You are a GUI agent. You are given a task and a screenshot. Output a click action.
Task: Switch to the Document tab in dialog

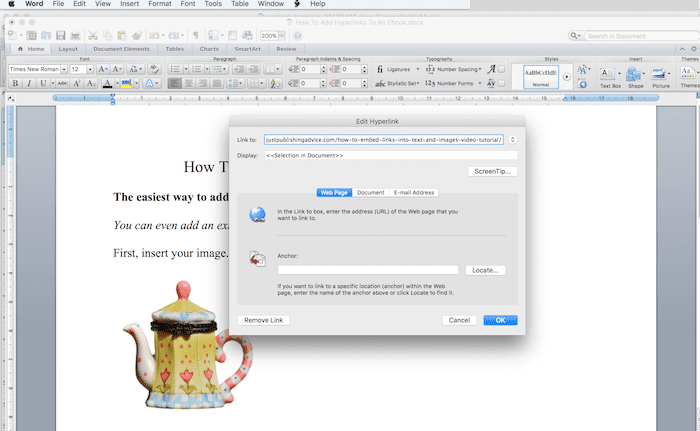370,192
